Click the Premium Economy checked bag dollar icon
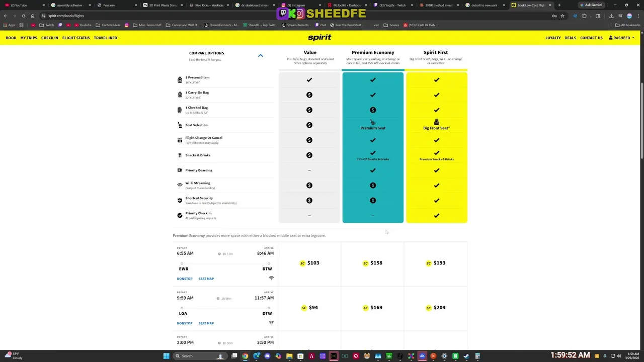Image resolution: width=644 pixels, height=362 pixels. 373,110
